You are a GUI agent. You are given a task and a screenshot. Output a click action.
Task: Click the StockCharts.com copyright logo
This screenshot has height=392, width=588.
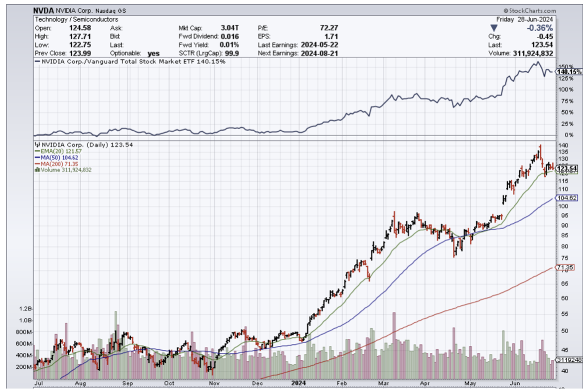(x=529, y=10)
